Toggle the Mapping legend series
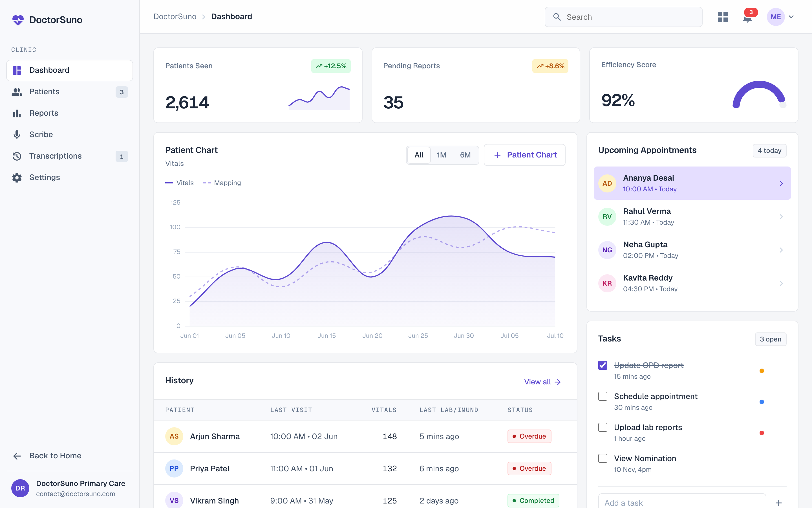Screen dimensions: 812x508 pos(222,183)
